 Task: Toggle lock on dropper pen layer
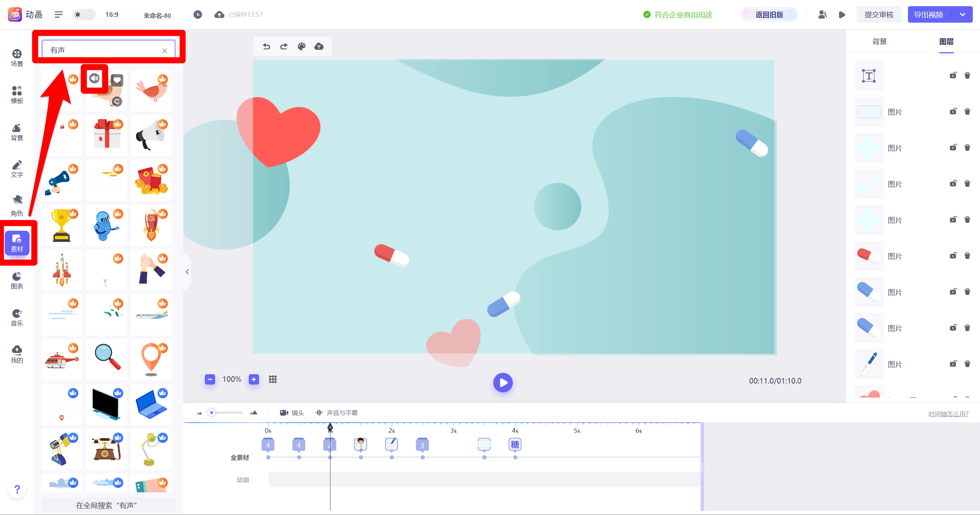953,364
